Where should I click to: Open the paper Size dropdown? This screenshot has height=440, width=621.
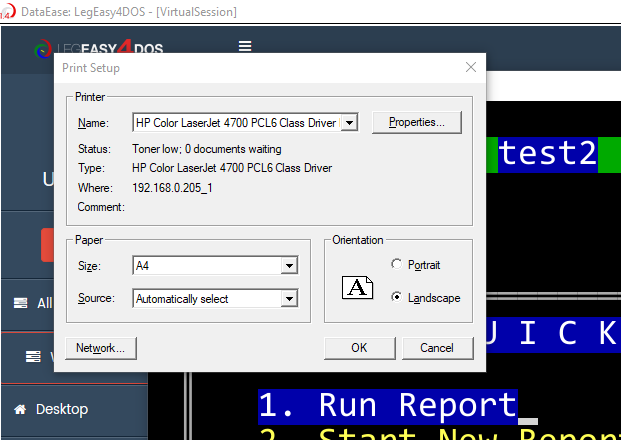tap(290, 266)
